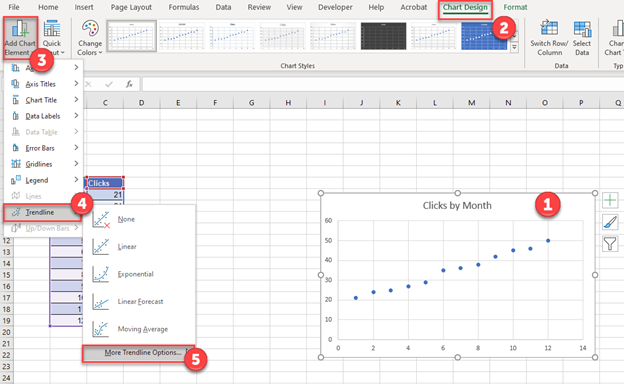Open the Trendline submenu
The width and height of the screenshot is (624, 384).
[x=42, y=212]
